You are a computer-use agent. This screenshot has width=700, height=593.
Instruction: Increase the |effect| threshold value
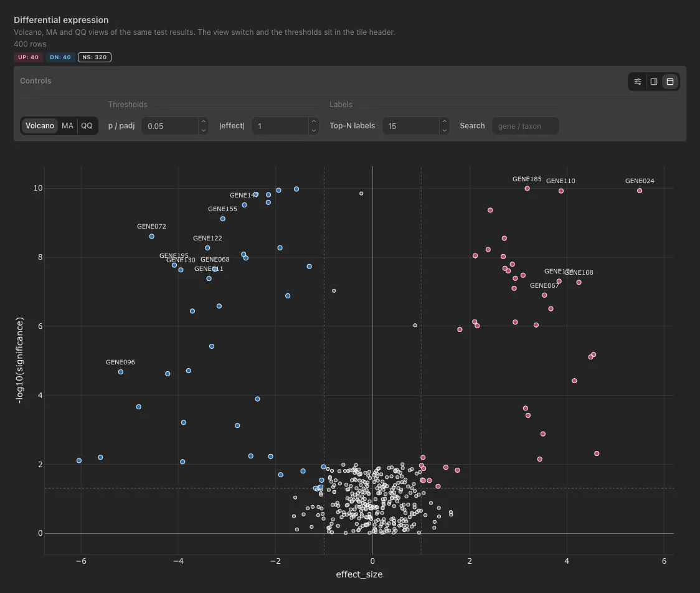(x=314, y=121)
